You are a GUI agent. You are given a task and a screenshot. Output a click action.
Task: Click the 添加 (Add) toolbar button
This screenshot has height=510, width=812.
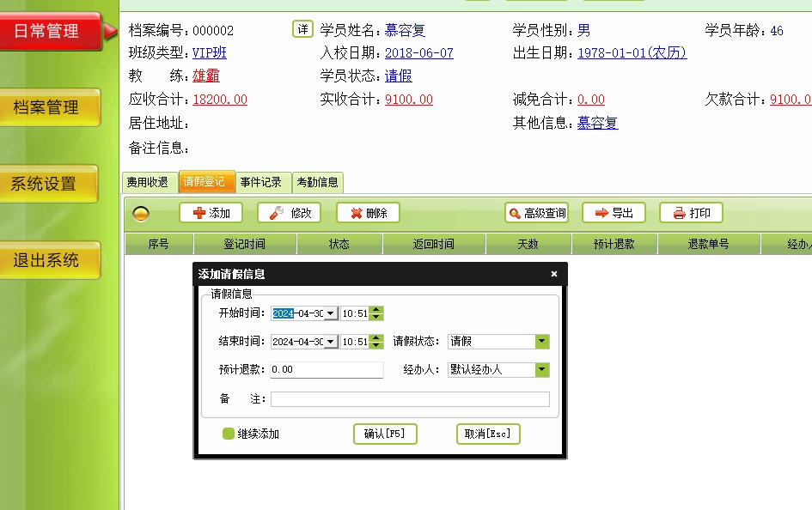[x=211, y=213]
